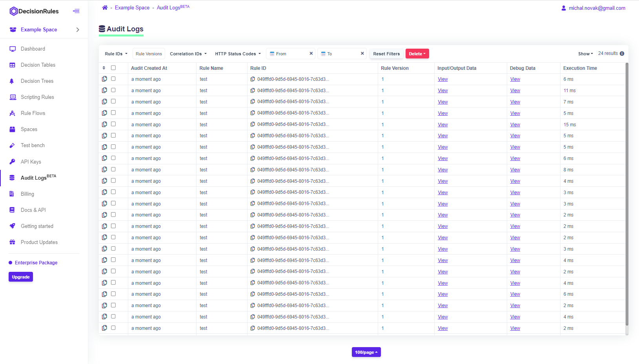
Task: Open Decision Tables in the sidebar
Action: (38, 65)
